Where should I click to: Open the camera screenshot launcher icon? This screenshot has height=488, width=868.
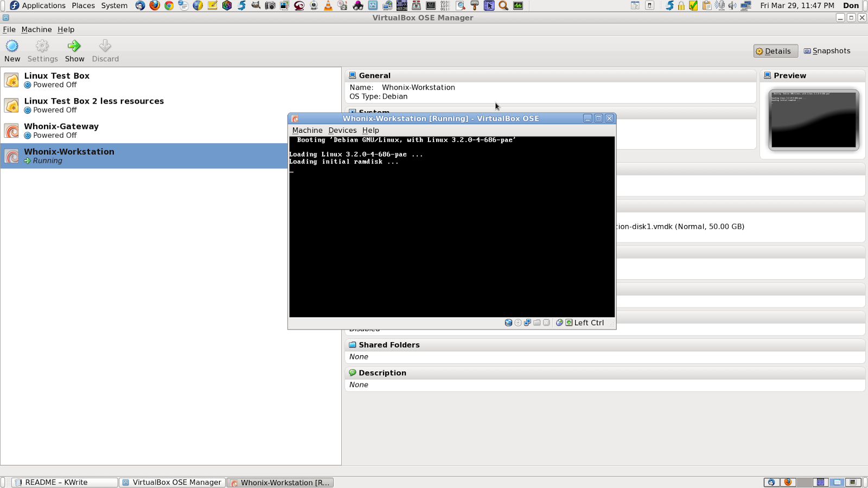tap(270, 5)
